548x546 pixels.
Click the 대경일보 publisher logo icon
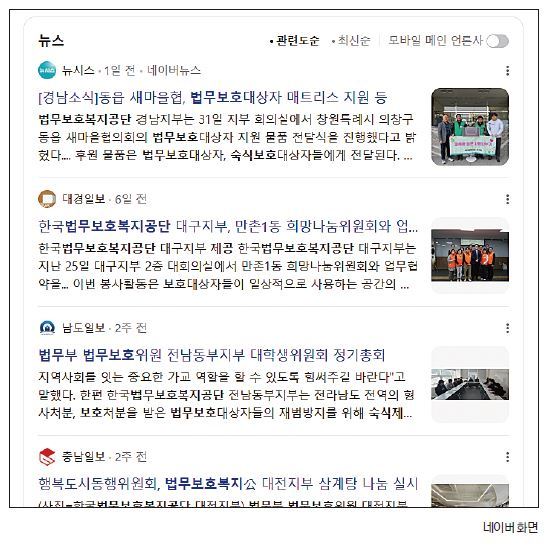[x=47, y=199]
